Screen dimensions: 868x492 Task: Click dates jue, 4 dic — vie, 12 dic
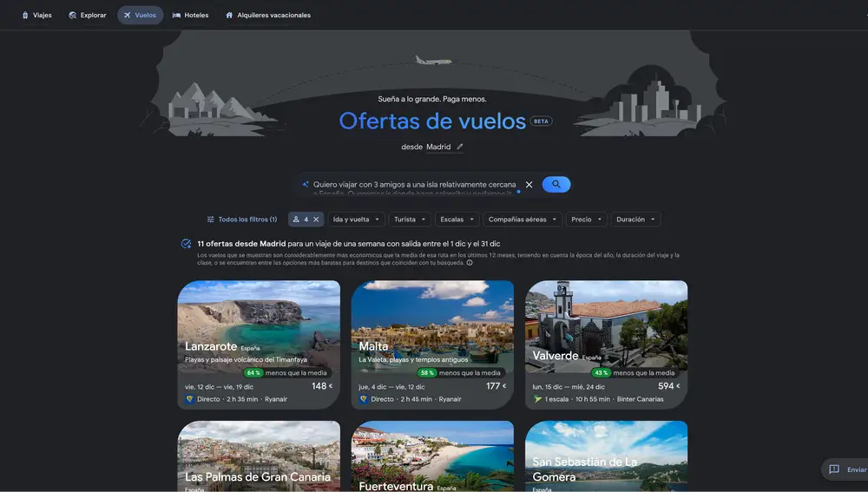(x=392, y=387)
